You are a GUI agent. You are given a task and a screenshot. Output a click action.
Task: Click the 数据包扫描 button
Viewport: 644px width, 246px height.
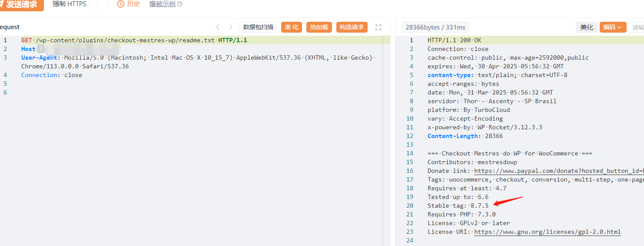[258, 27]
